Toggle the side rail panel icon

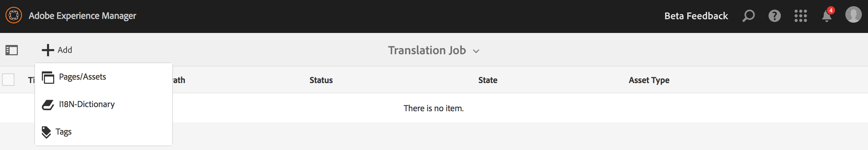[x=12, y=50]
